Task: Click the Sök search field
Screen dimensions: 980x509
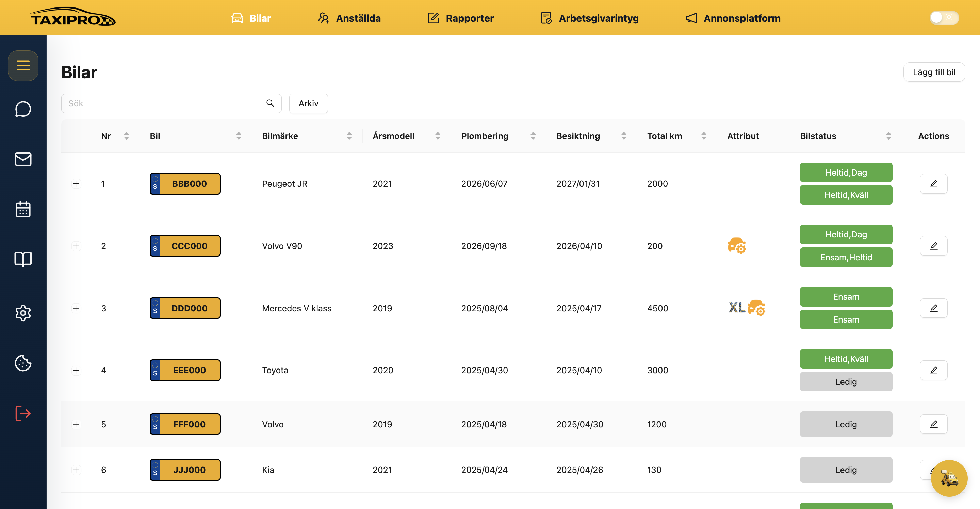Action: 171,103
